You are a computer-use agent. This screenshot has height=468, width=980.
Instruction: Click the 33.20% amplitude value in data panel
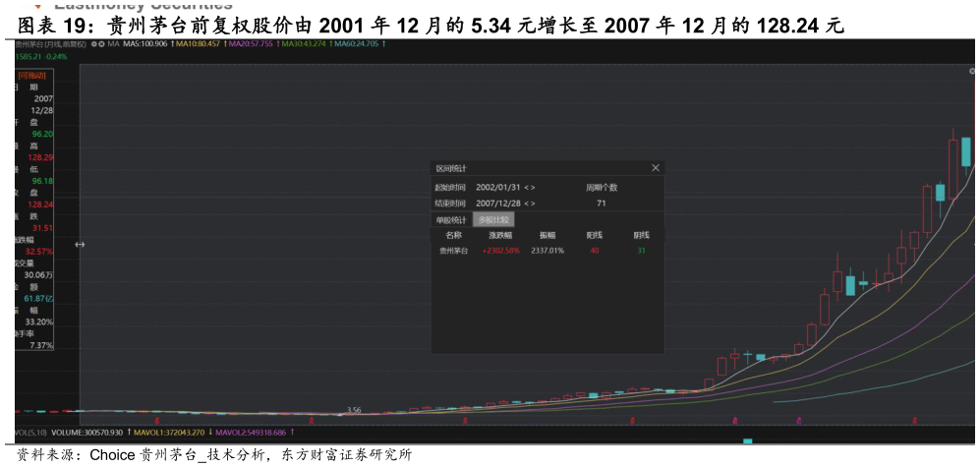[39, 322]
